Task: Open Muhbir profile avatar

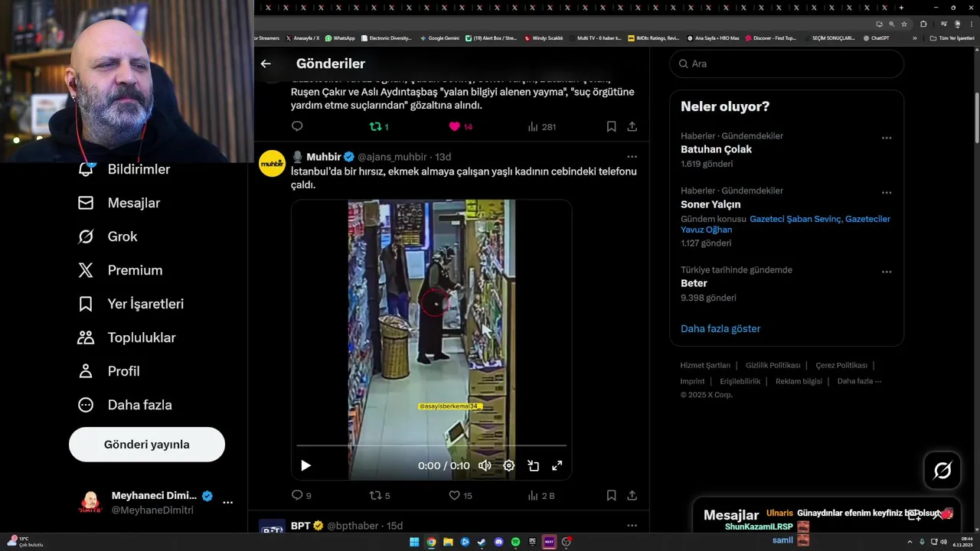Action: pyautogui.click(x=272, y=163)
